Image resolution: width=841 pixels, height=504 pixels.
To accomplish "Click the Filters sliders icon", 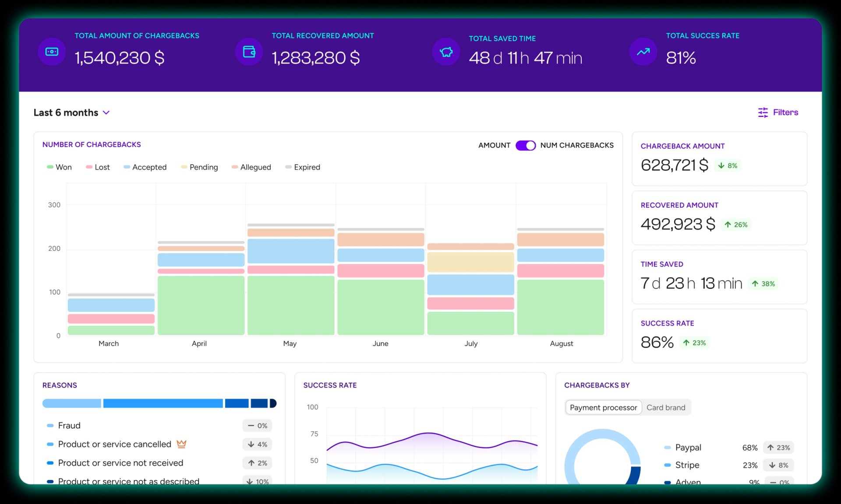I will pyautogui.click(x=763, y=113).
